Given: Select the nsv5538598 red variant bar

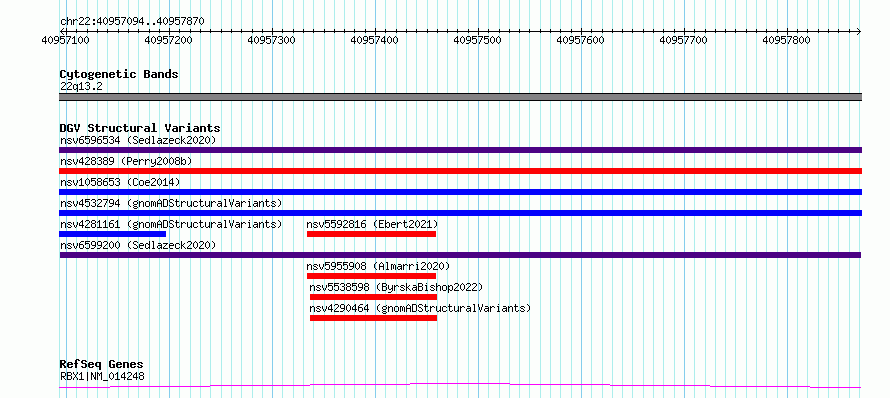Looking at the screenshot, I should 373,297.
